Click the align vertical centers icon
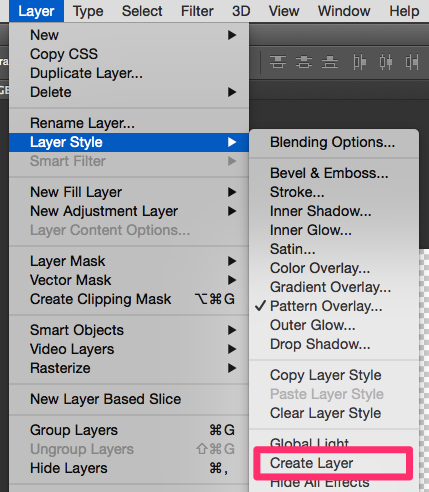Viewport: 429px width, 492px height. (304, 62)
